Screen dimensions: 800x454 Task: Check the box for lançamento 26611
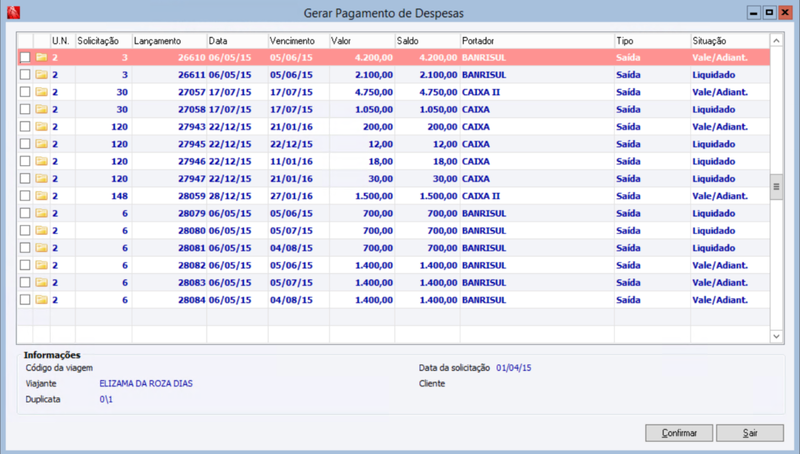tap(25, 75)
